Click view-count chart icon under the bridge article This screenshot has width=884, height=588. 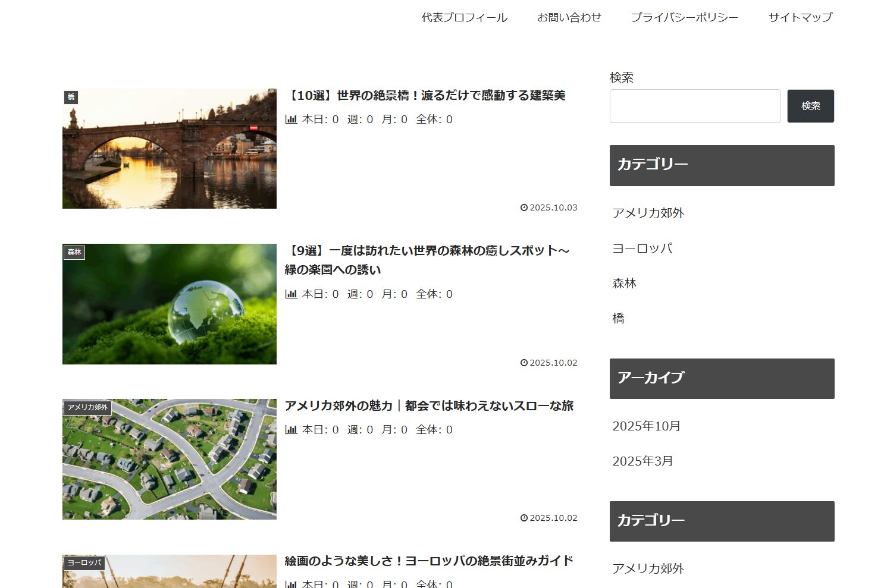(291, 120)
